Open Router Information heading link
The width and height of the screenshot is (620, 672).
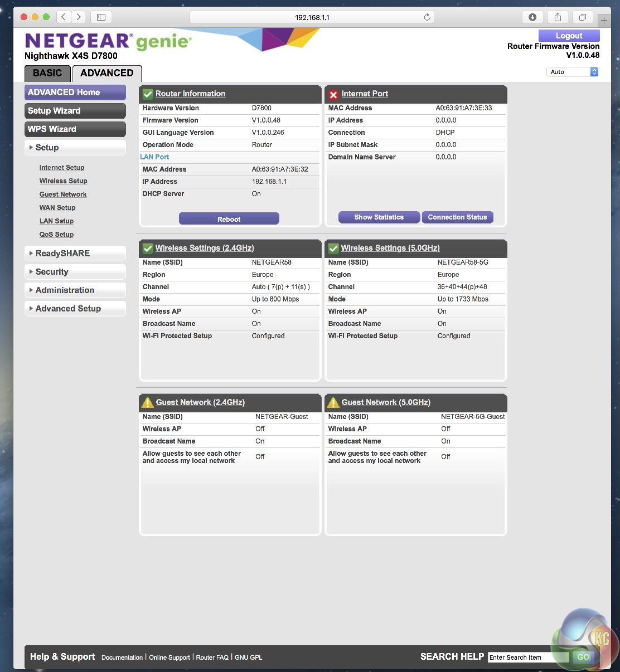(x=191, y=94)
